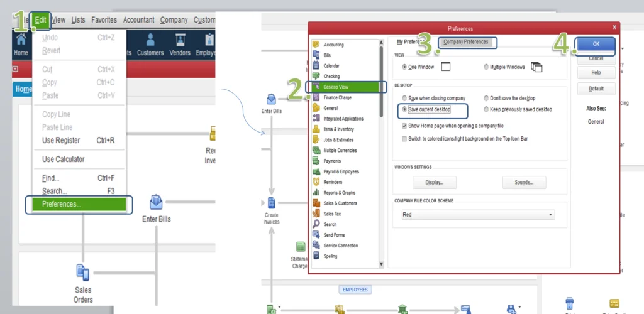Select Find in the Edit menu
This screenshot has height=314, width=644.
pos(79,178)
